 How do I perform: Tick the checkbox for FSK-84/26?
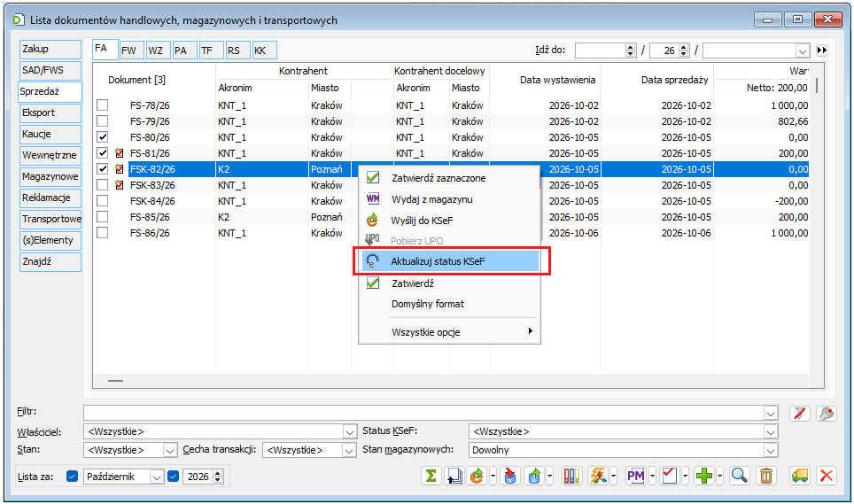pyautogui.click(x=103, y=201)
